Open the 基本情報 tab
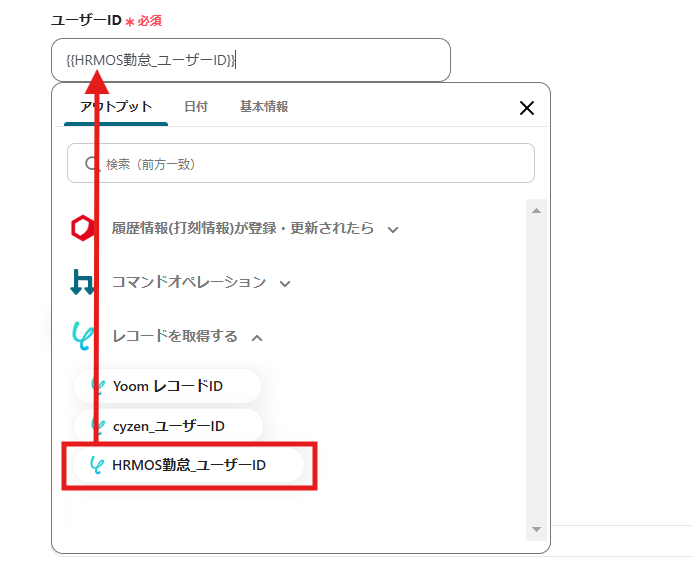Image resolution: width=692 pixels, height=581 pixels. click(x=264, y=107)
